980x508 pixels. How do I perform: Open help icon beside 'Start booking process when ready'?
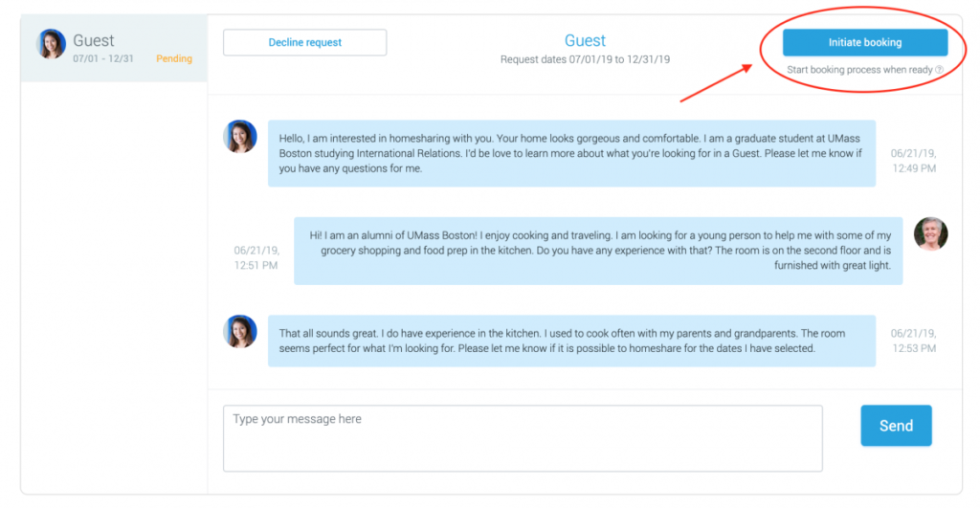point(940,70)
